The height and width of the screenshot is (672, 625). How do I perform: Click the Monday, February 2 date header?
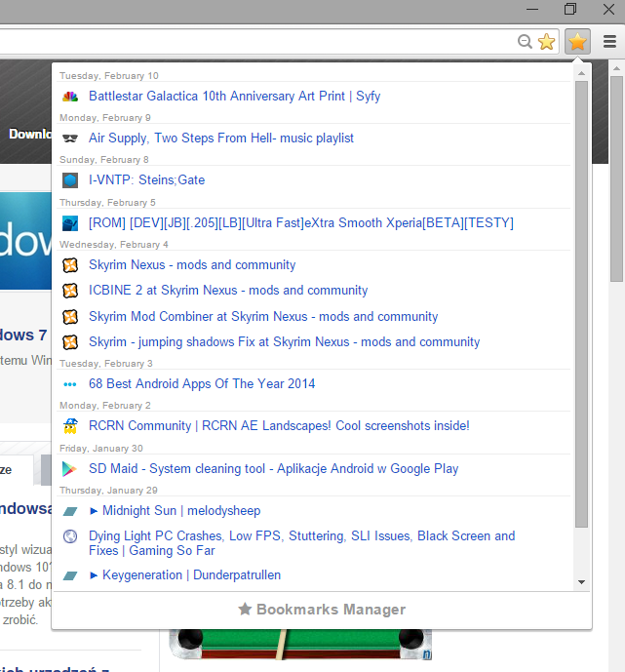click(105, 406)
